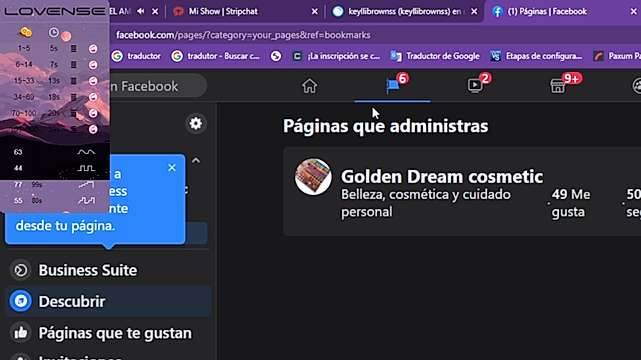Screen dimensions: 641x360
Task: Collapse the sidebar section chevron
Action: pyautogui.click(x=196, y=160)
